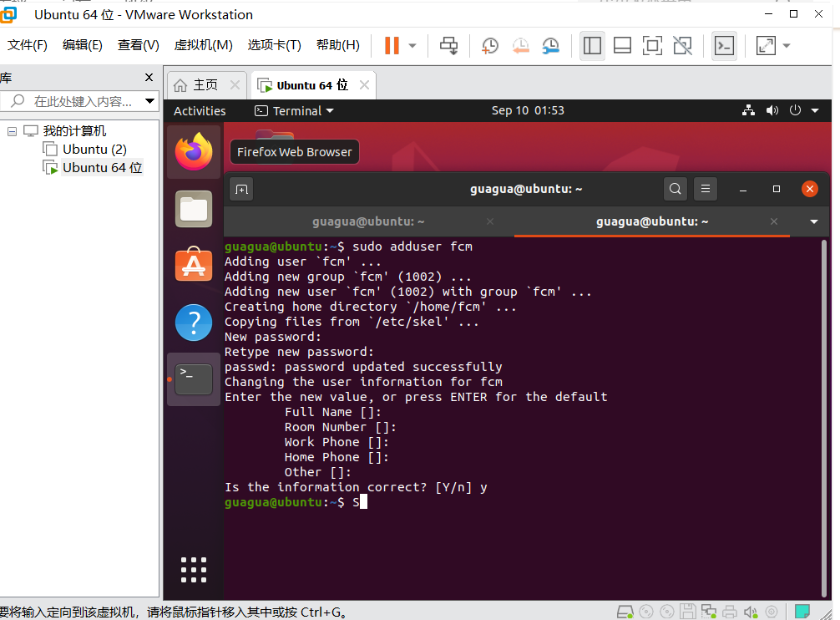Viewport: 840px width, 620px height.
Task: Open the 查看(V) menu
Action: [139, 45]
